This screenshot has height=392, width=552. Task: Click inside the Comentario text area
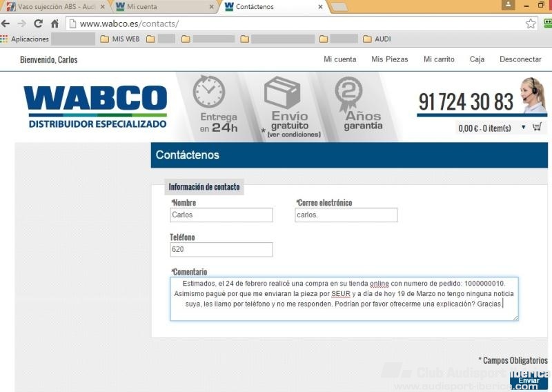coord(344,299)
